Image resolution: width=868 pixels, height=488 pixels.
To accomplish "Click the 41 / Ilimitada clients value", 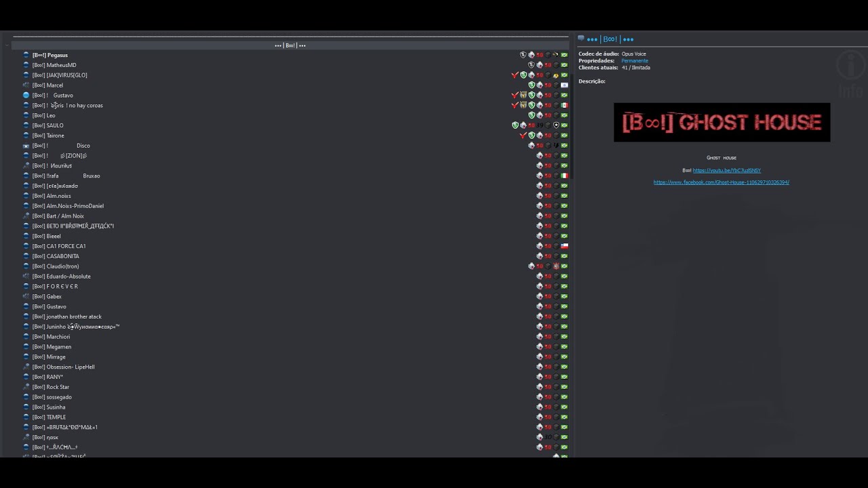I will [x=636, y=68].
